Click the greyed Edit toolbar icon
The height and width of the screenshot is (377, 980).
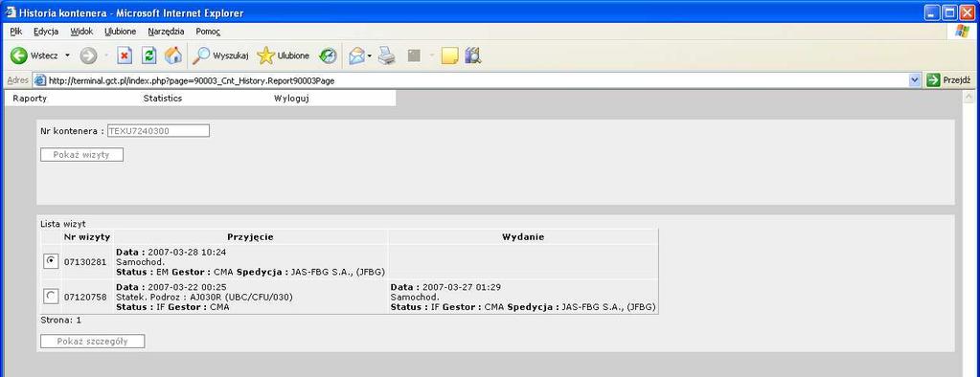[414, 55]
